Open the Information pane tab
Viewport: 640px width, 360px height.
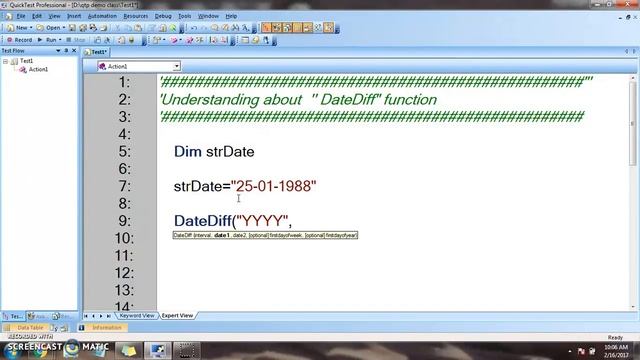click(x=103, y=327)
